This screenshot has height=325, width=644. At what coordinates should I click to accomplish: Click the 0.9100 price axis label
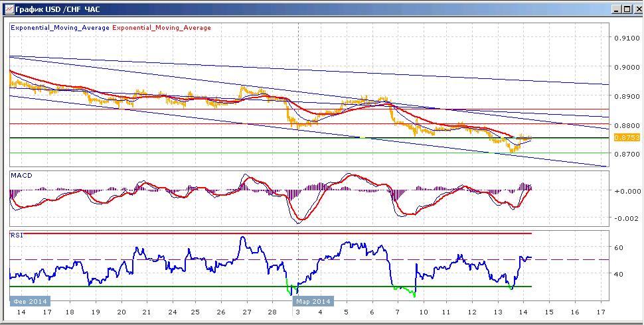(x=627, y=38)
